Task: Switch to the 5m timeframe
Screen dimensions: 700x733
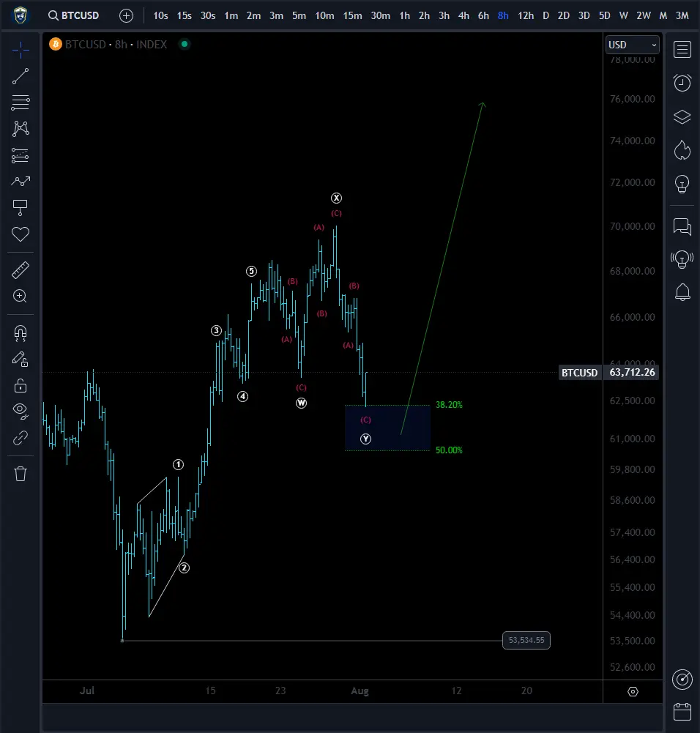Action: (x=299, y=15)
